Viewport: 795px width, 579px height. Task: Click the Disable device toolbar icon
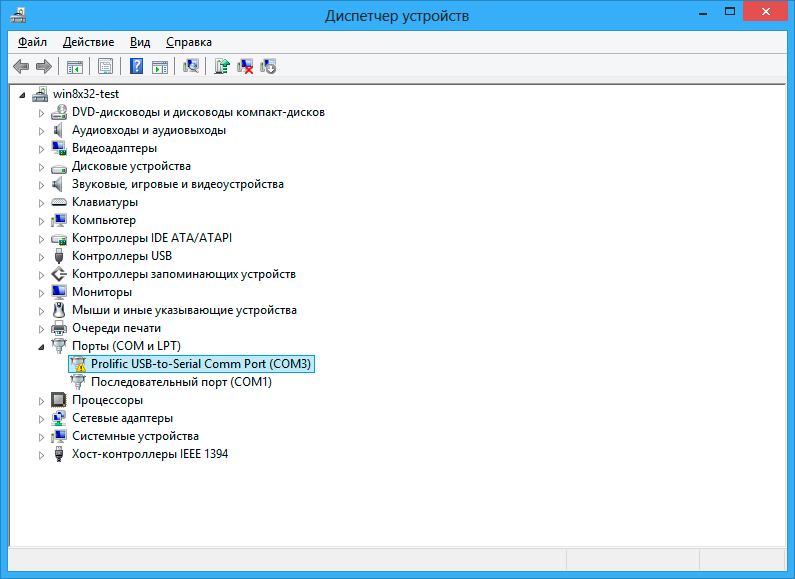(268, 66)
